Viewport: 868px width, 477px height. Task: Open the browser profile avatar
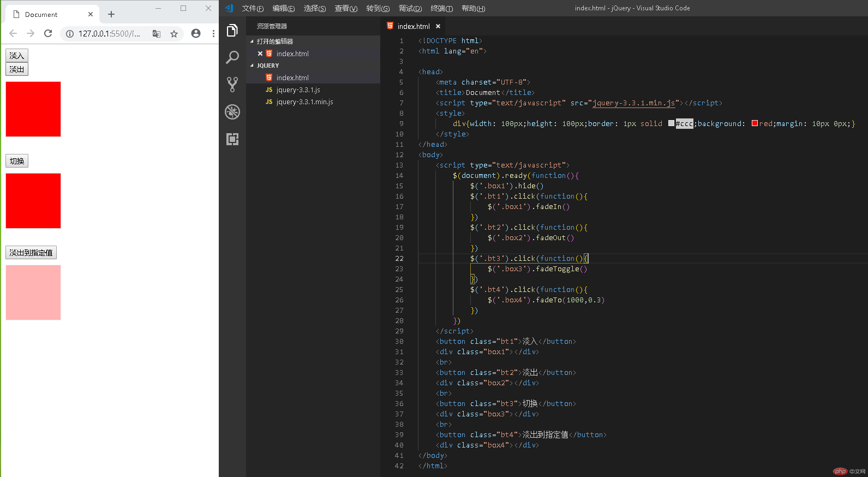(x=196, y=33)
